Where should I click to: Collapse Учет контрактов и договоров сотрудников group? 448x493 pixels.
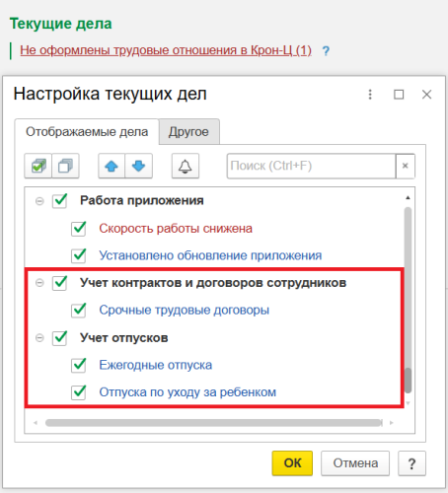39,283
